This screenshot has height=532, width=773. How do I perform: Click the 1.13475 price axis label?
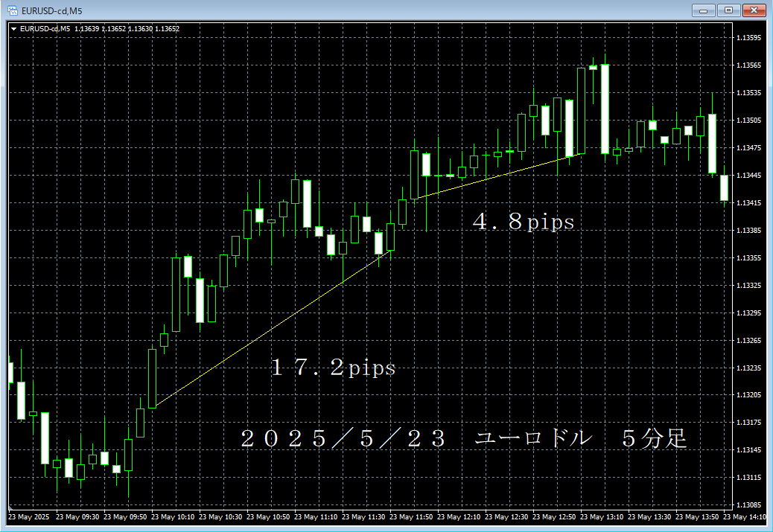pos(748,148)
